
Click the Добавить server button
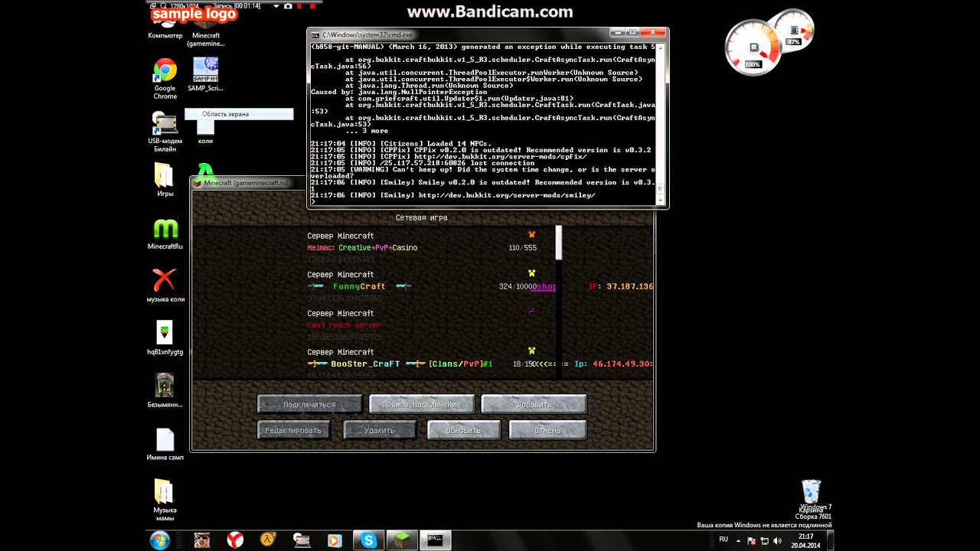tap(534, 404)
